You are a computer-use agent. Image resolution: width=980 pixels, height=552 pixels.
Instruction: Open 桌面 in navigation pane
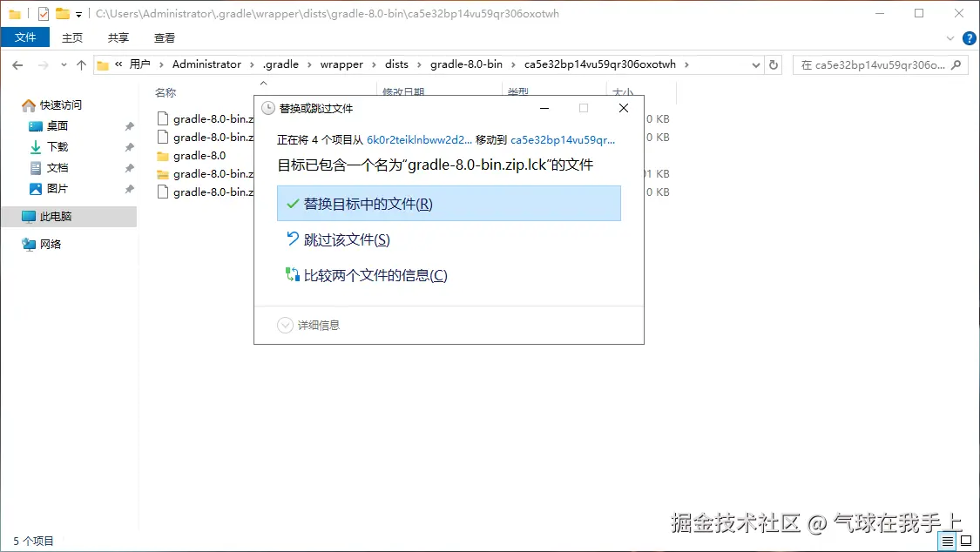[57, 126]
